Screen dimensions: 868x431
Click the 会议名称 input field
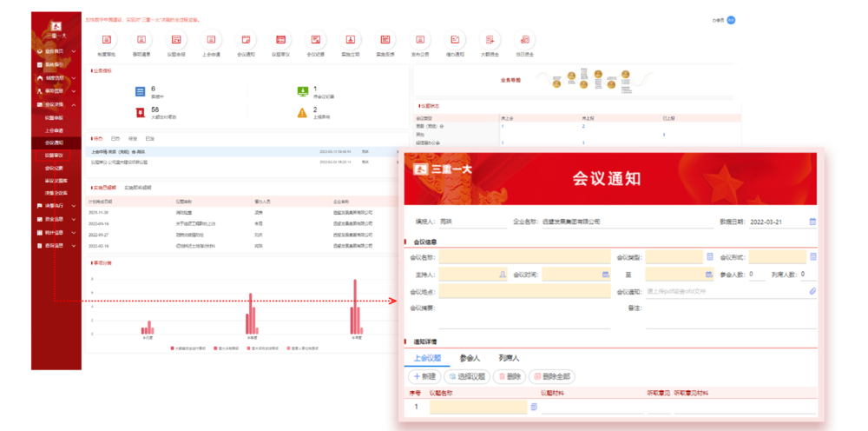click(523, 257)
